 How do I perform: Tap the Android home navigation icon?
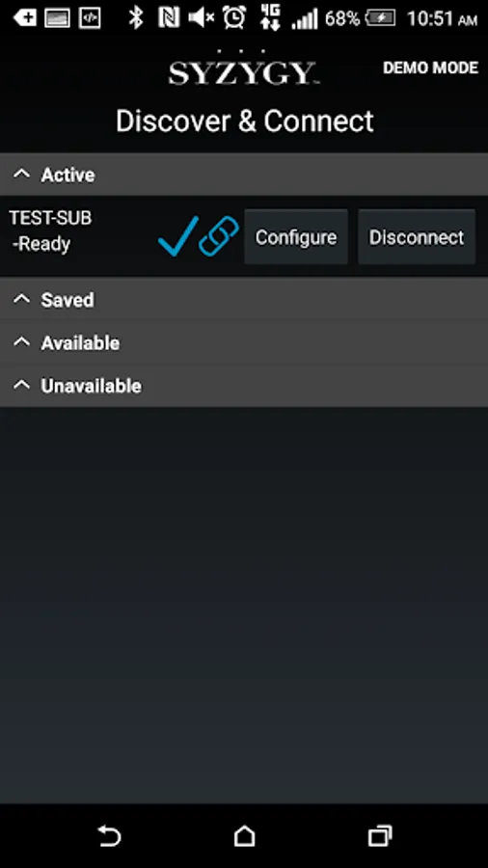point(244,835)
